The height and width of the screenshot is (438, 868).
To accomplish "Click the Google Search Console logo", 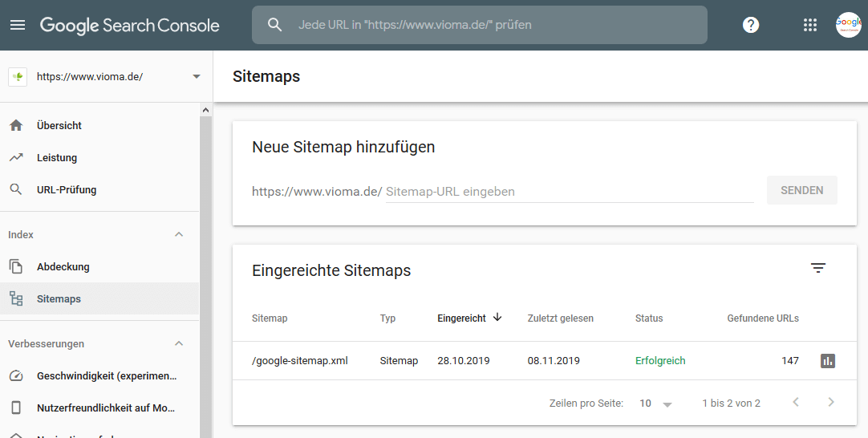I will pos(129,25).
